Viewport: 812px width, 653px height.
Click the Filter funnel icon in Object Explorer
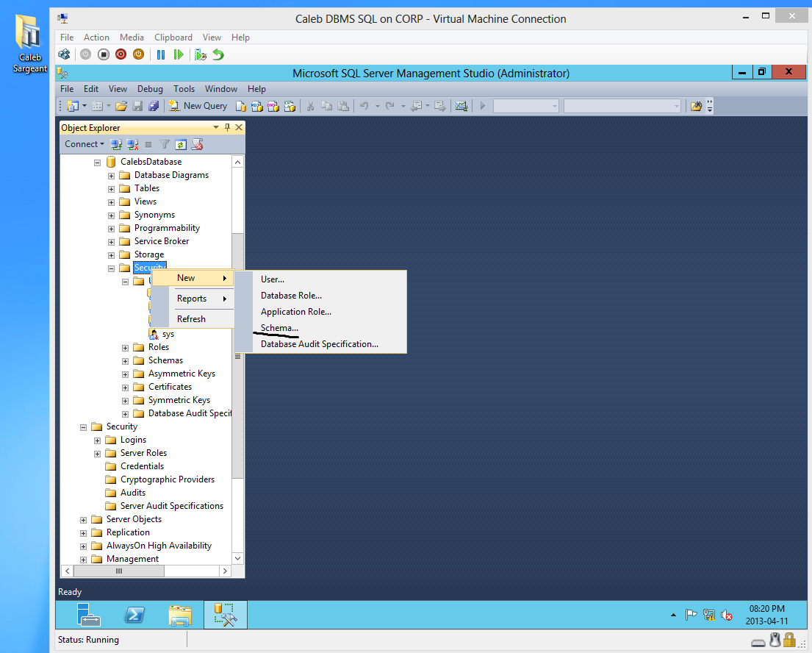(165, 145)
